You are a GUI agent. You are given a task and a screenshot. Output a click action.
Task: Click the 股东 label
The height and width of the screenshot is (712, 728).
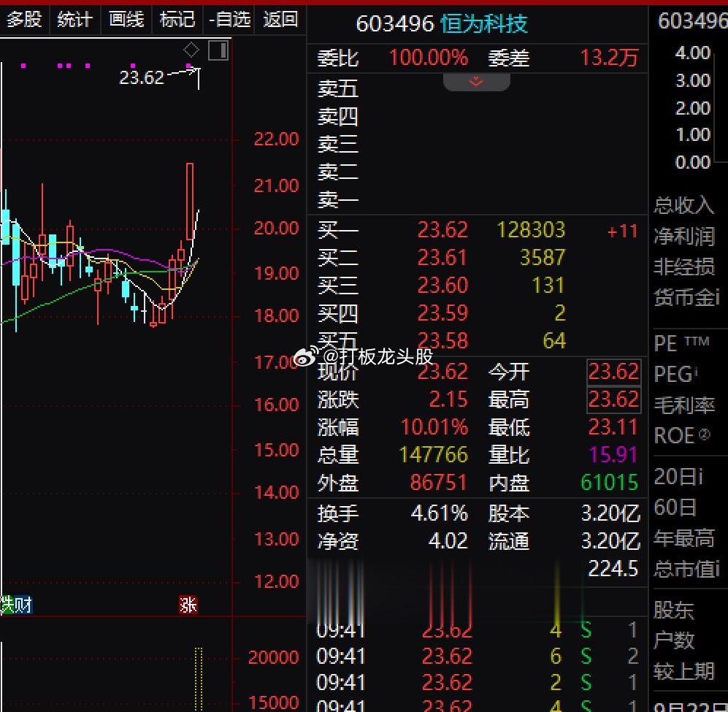[x=674, y=610]
